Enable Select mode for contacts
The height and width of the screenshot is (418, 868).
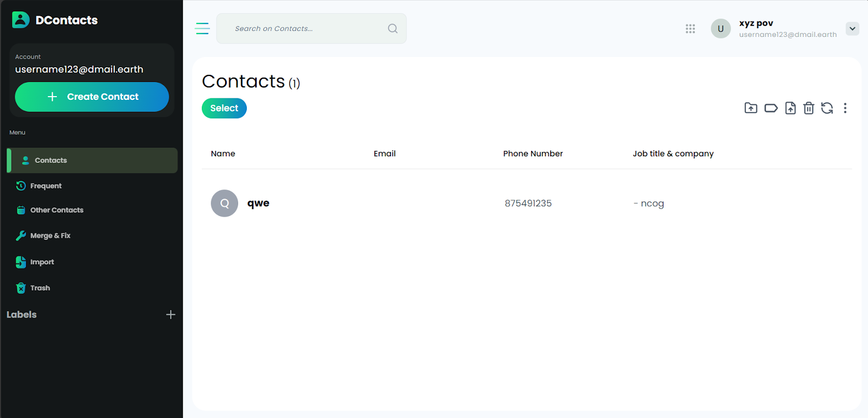click(x=224, y=108)
